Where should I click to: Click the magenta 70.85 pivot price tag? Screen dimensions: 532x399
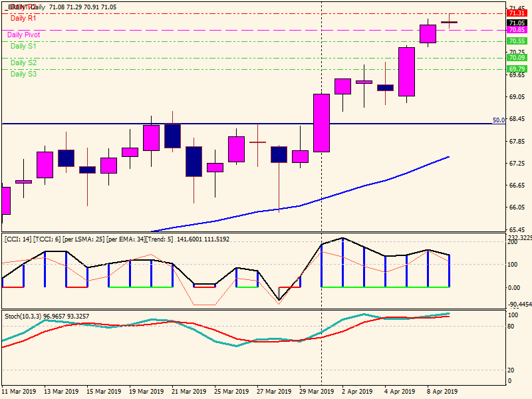[x=516, y=30]
